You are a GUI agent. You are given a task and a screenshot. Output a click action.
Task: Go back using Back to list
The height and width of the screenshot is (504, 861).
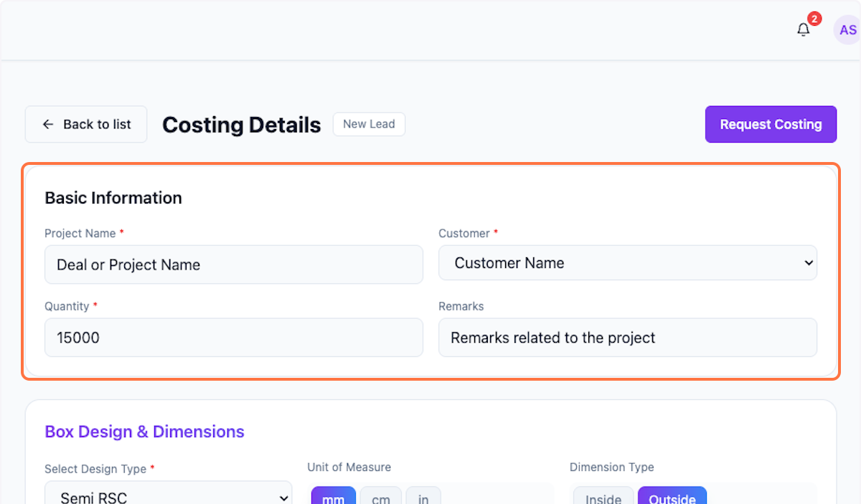[86, 124]
